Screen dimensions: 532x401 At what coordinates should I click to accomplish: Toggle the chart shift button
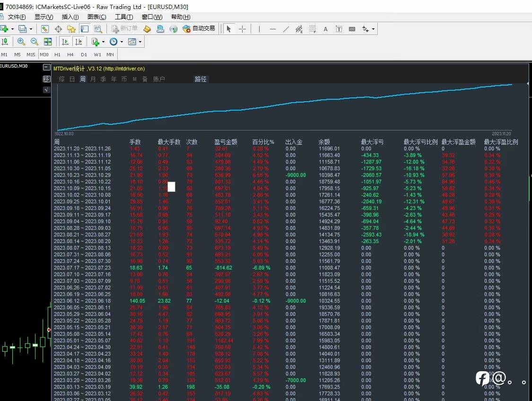tap(78, 42)
